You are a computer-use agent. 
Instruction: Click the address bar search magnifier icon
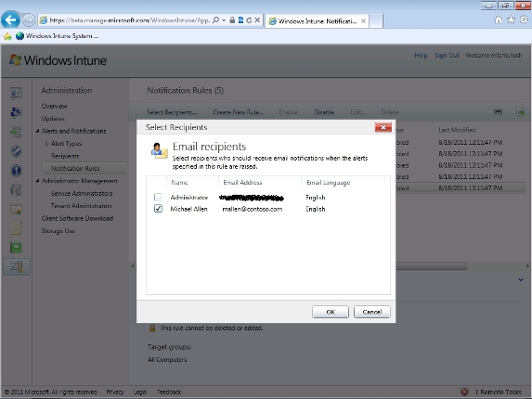pos(215,20)
